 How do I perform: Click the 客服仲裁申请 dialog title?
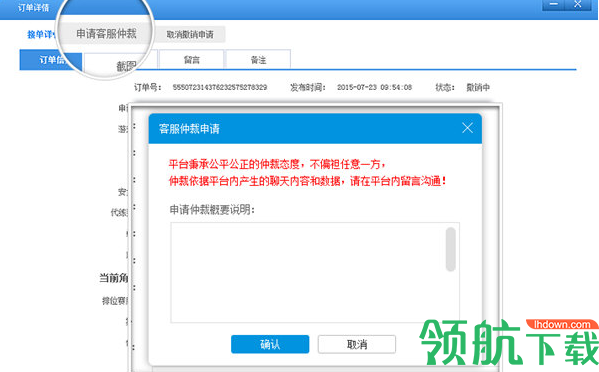189,129
